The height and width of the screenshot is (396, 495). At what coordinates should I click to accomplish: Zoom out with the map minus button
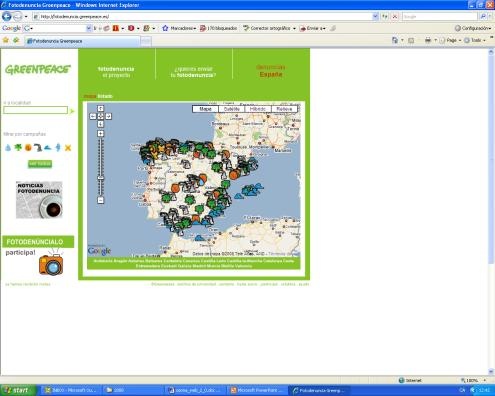(x=101, y=200)
